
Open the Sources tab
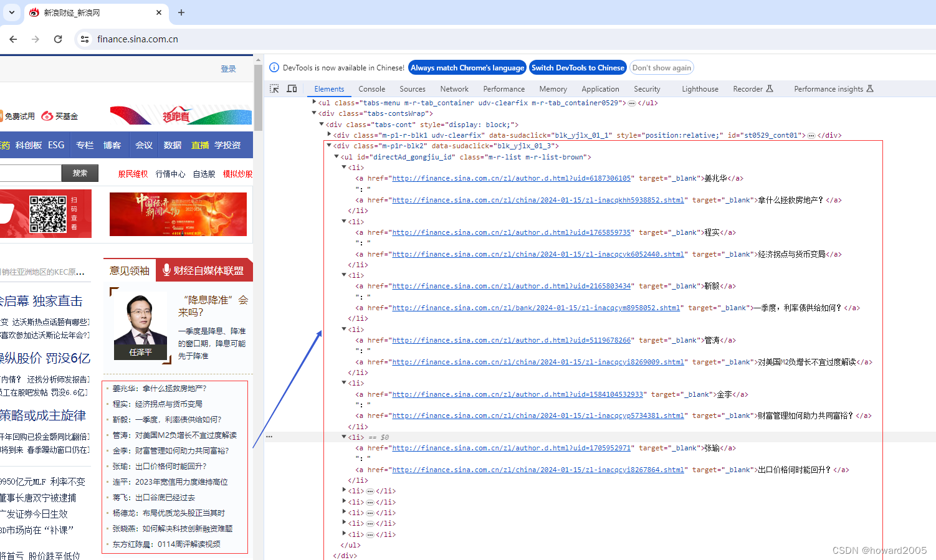pos(413,89)
